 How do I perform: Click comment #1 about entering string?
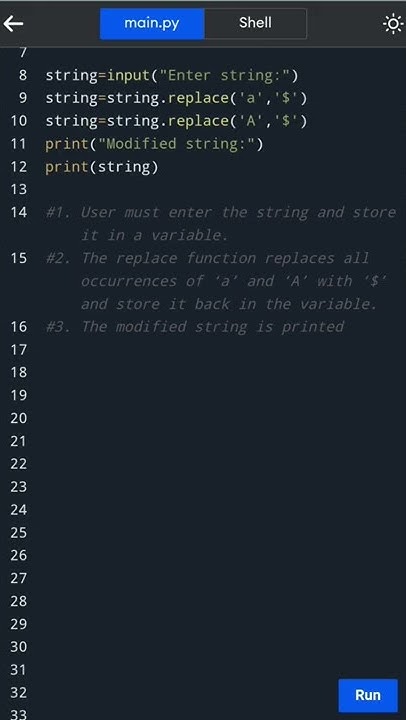click(220, 224)
